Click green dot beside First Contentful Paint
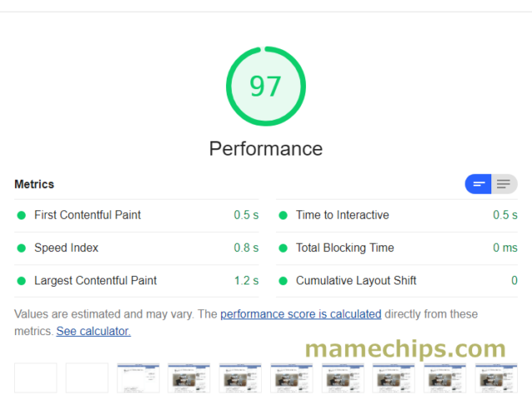 (x=22, y=215)
